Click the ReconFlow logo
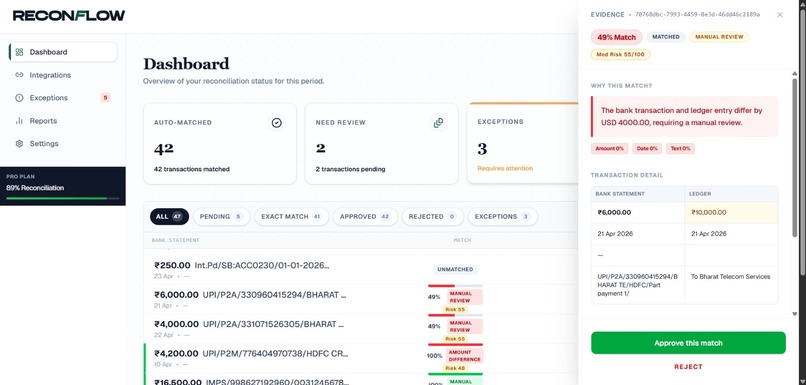The image size is (806, 385). point(69,15)
